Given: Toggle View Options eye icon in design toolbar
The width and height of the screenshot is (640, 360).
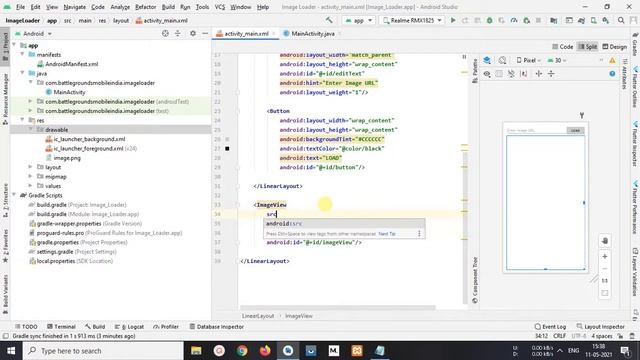Looking at the screenshot, I should coord(487,74).
